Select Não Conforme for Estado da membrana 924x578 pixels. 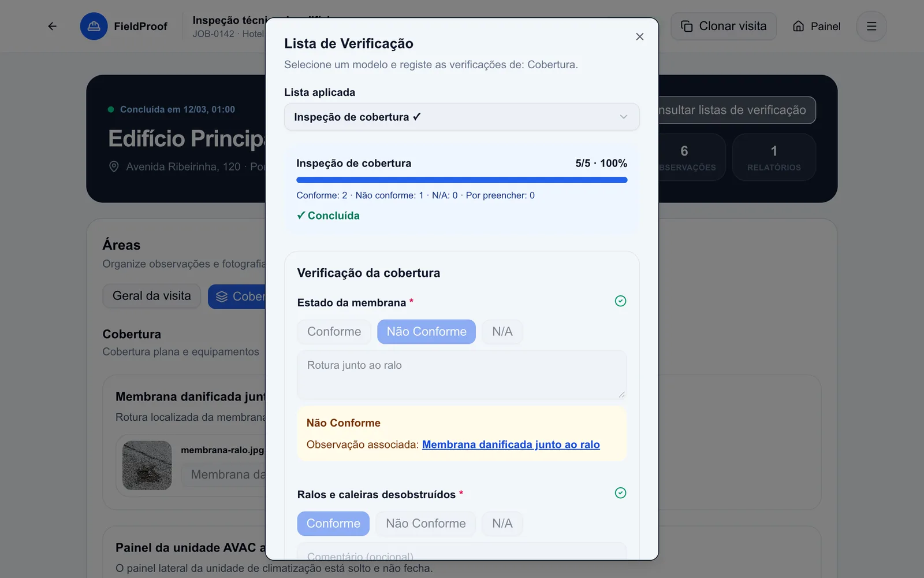pos(426,332)
